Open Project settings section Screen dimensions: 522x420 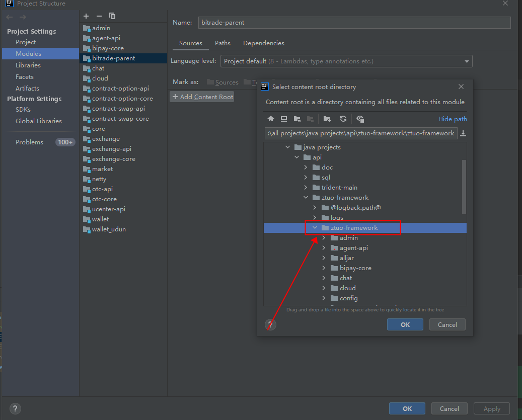[26, 42]
